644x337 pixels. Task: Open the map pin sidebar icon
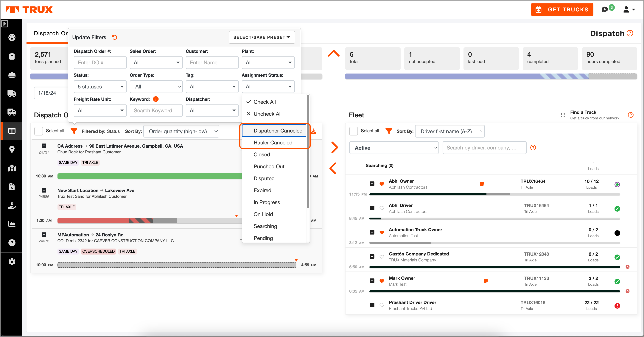click(x=12, y=149)
